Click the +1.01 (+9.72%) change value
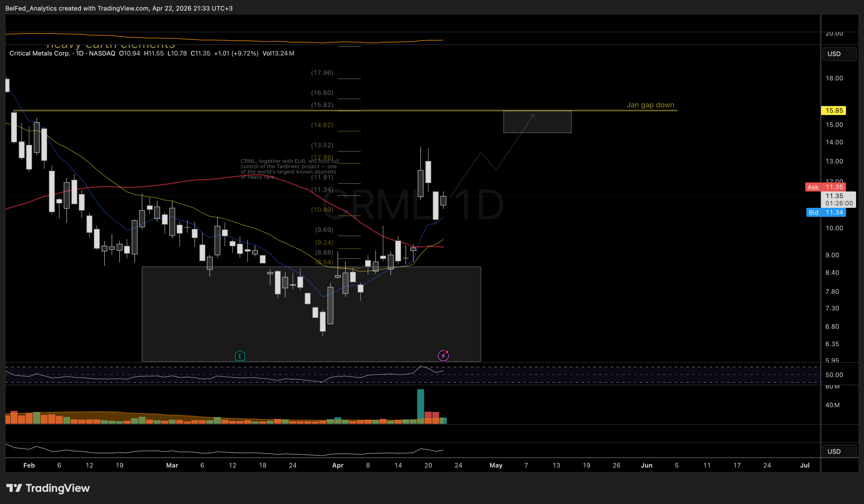Image resolution: width=864 pixels, height=504 pixels. click(x=236, y=53)
